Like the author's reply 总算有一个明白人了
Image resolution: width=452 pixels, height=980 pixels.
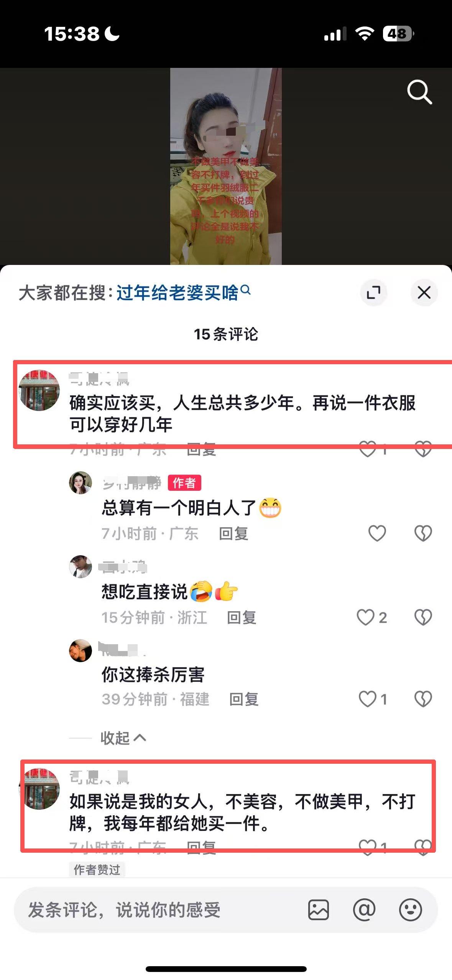(x=377, y=533)
